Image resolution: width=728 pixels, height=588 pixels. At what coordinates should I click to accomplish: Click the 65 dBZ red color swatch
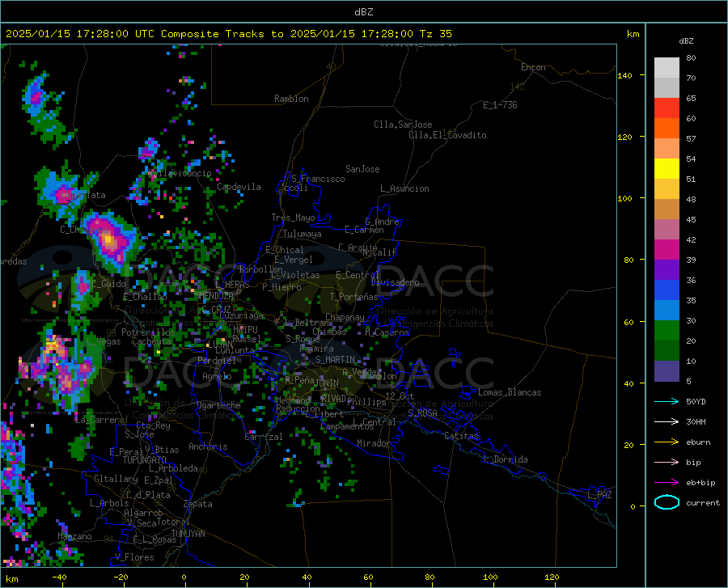tap(667, 108)
